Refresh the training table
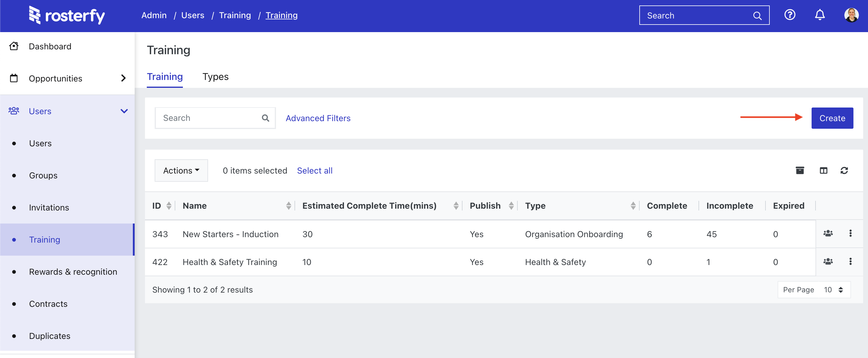The height and width of the screenshot is (358, 868). pyautogui.click(x=844, y=171)
